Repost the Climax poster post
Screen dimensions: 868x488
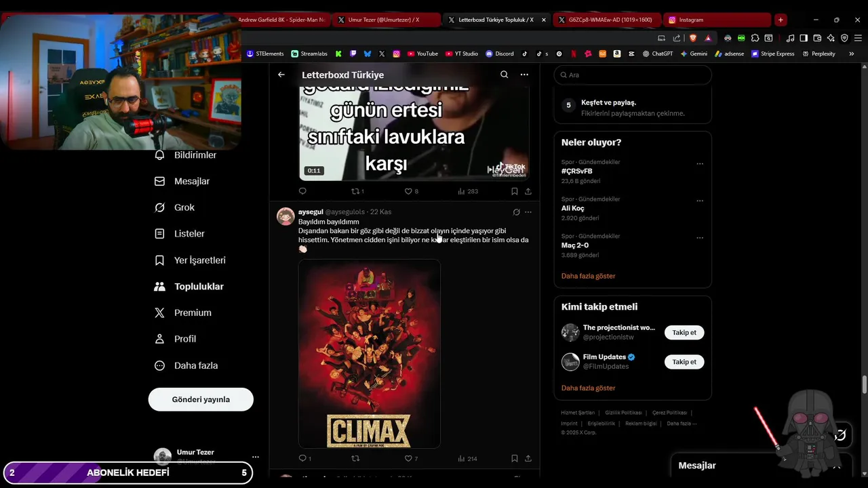[355, 458]
